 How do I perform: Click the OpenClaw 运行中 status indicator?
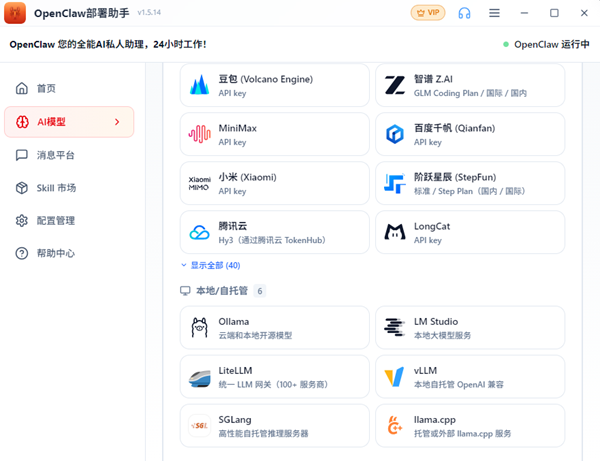[x=546, y=44]
